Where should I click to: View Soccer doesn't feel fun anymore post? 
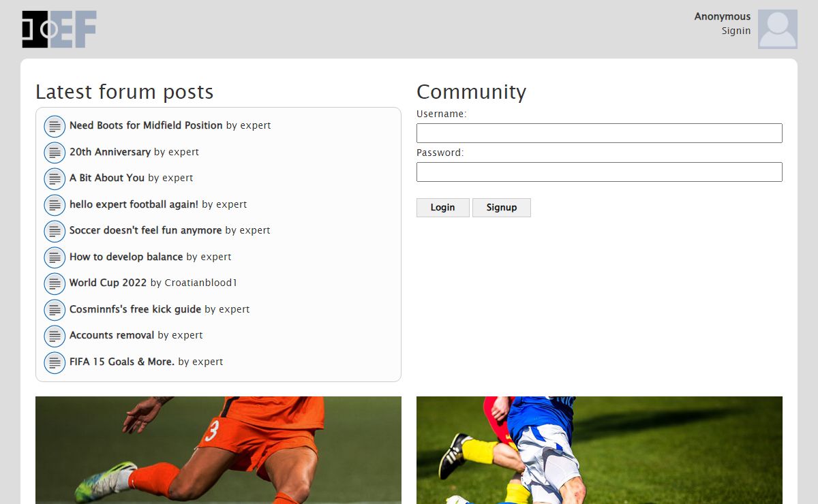tap(145, 230)
